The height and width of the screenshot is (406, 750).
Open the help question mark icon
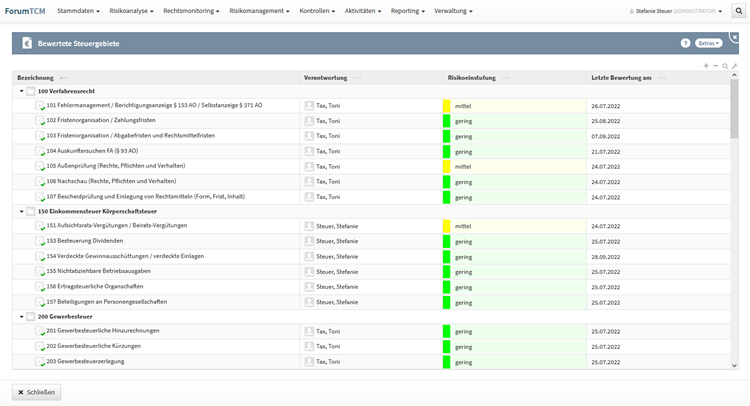(685, 43)
